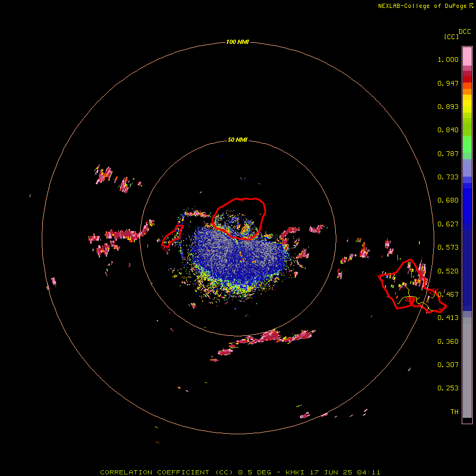Click the 0.360 legend value
Viewport: 476px width, 476px height.
[448, 342]
